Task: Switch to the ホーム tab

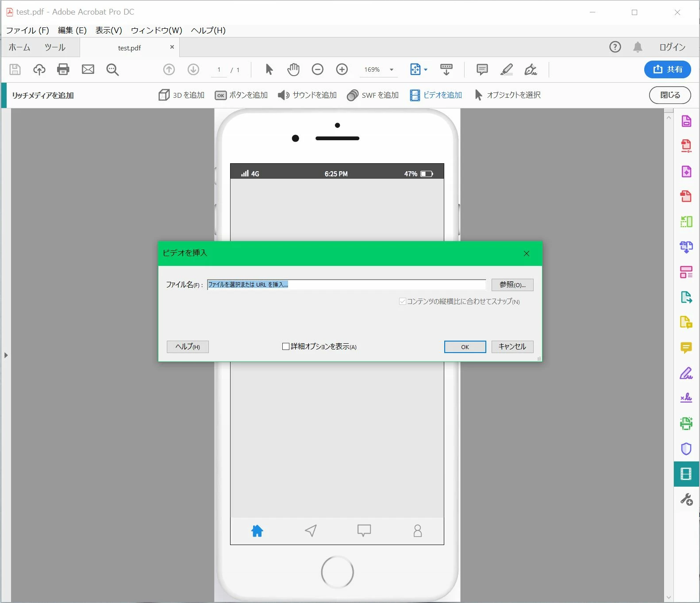Action: (x=19, y=47)
